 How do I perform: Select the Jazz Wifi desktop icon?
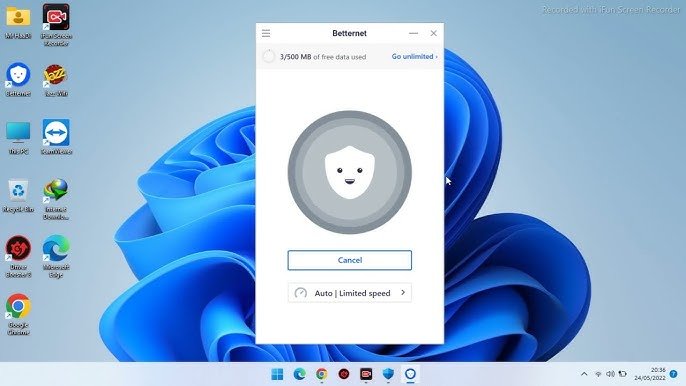point(56,79)
